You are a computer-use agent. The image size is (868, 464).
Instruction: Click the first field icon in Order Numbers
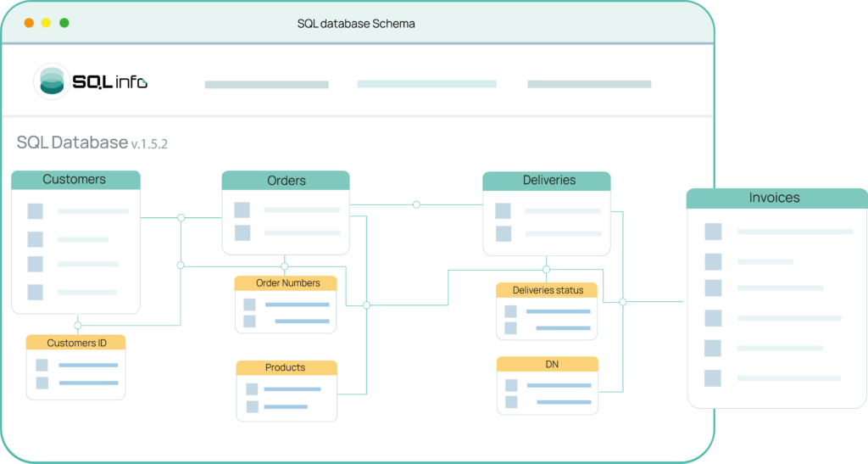pyautogui.click(x=250, y=305)
